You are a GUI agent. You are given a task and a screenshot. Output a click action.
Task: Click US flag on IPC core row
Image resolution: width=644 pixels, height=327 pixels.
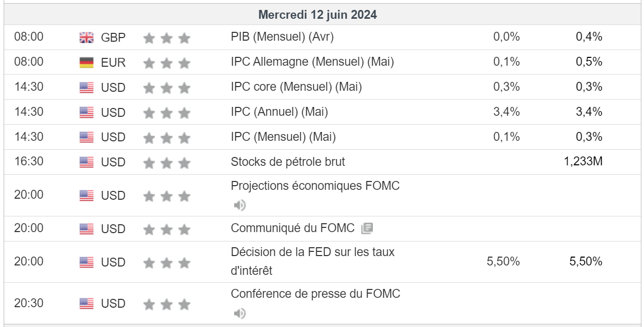coord(87,88)
